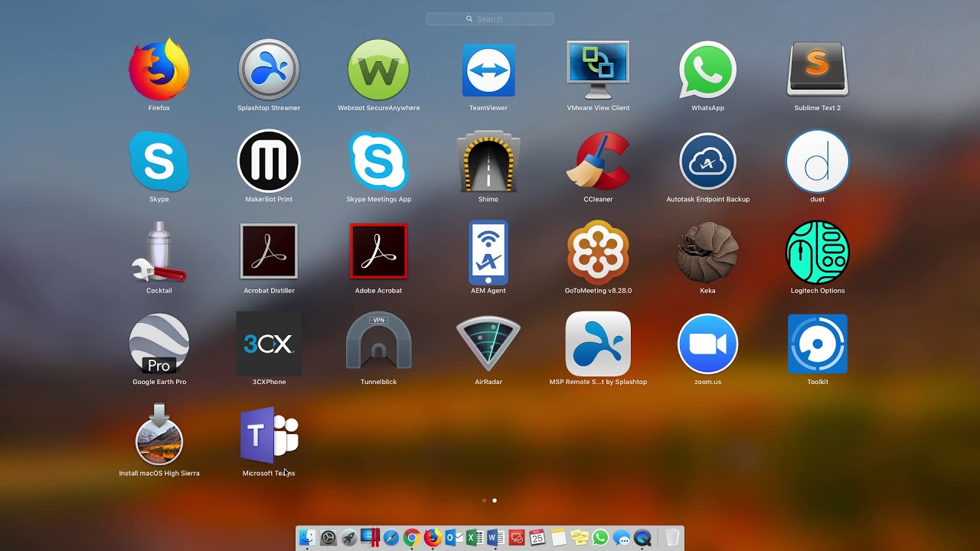Open Microsoft Outlook in the Dock
Image resolution: width=980 pixels, height=551 pixels.
click(x=454, y=538)
